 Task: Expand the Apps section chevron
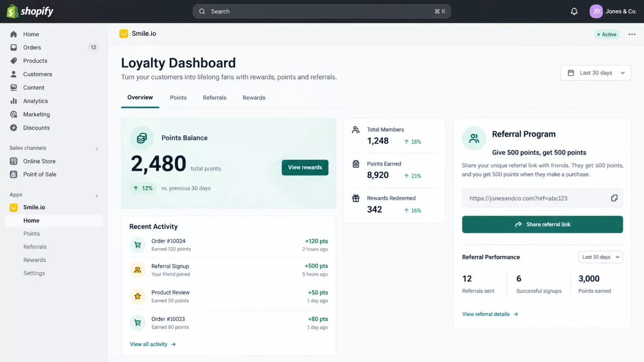coord(97,195)
